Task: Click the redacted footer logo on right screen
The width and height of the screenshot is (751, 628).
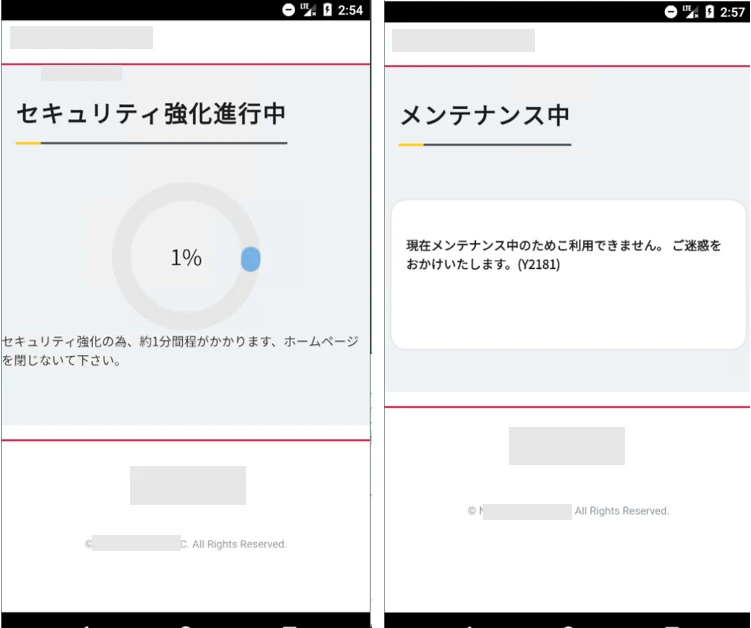Action: (x=567, y=445)
